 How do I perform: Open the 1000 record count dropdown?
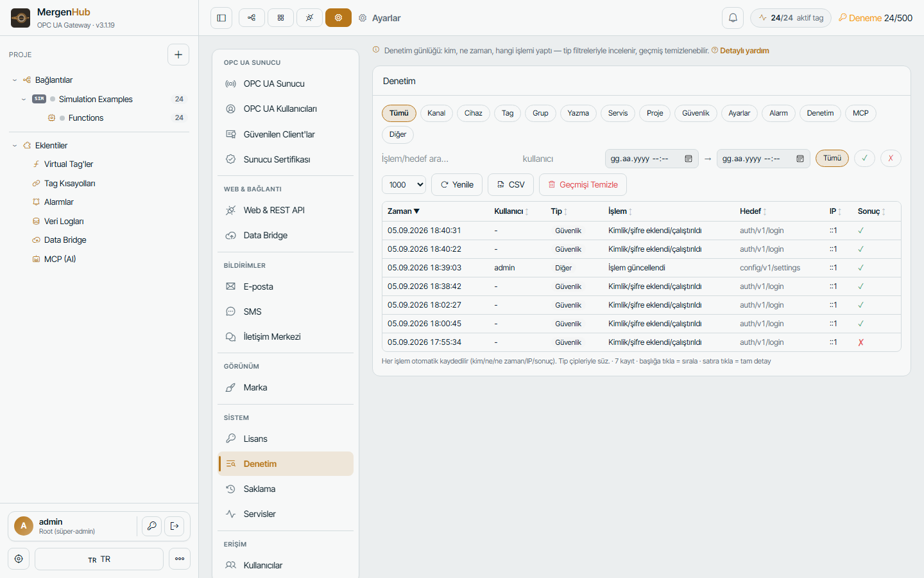[404, 185]
